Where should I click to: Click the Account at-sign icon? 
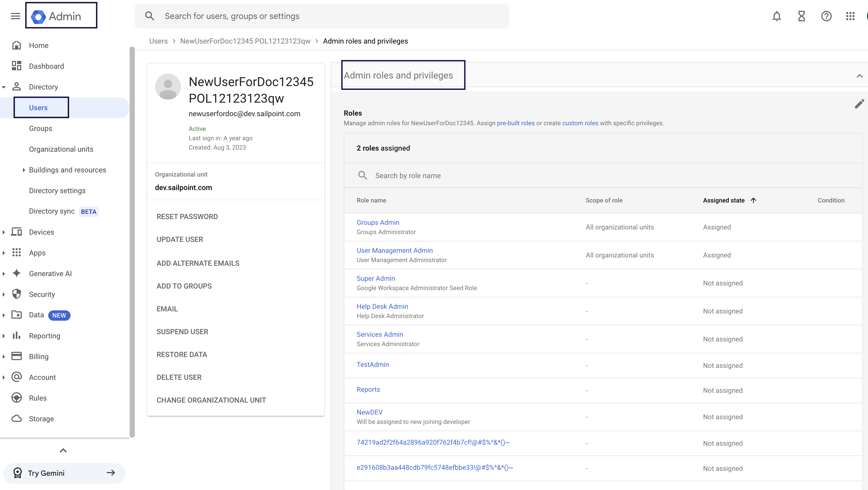click(x=17, y=377)
